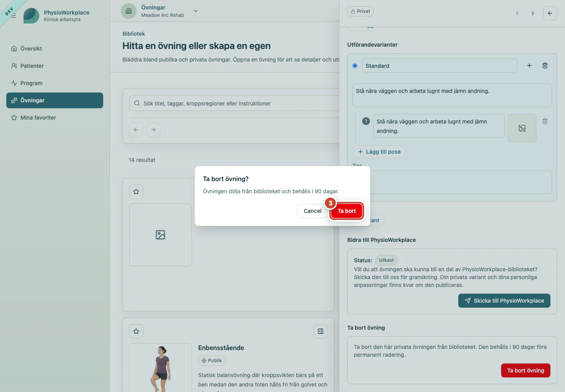Close the detail panel with back arrow
The image size is (565, 392).
coord(550,13)
